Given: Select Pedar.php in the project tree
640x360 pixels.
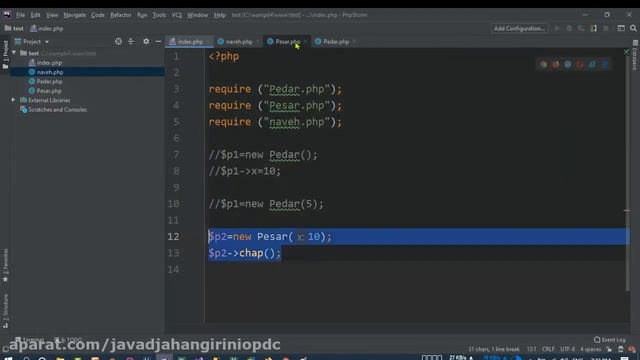Looking at the screenshot, I should [49, 82].
